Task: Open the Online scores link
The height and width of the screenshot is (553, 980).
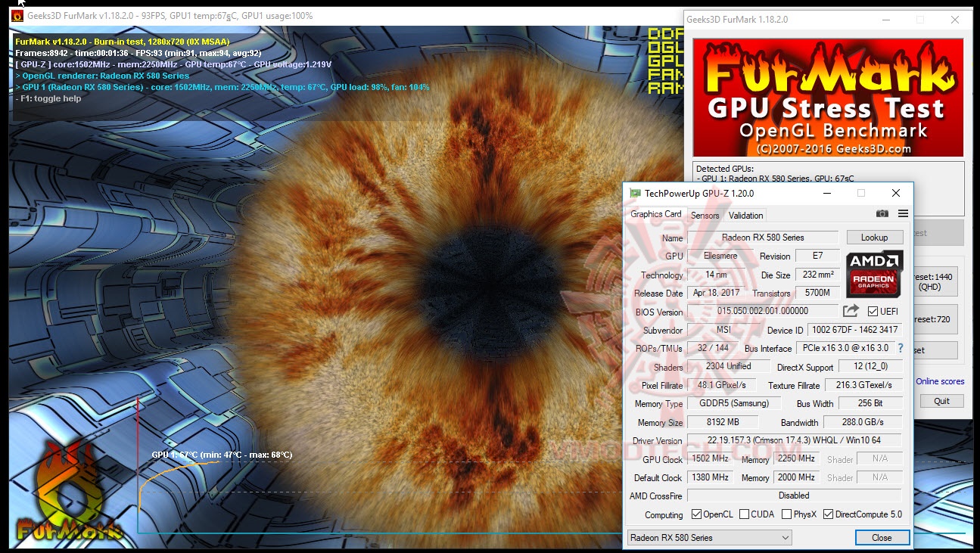Action: tap(940, 381)
